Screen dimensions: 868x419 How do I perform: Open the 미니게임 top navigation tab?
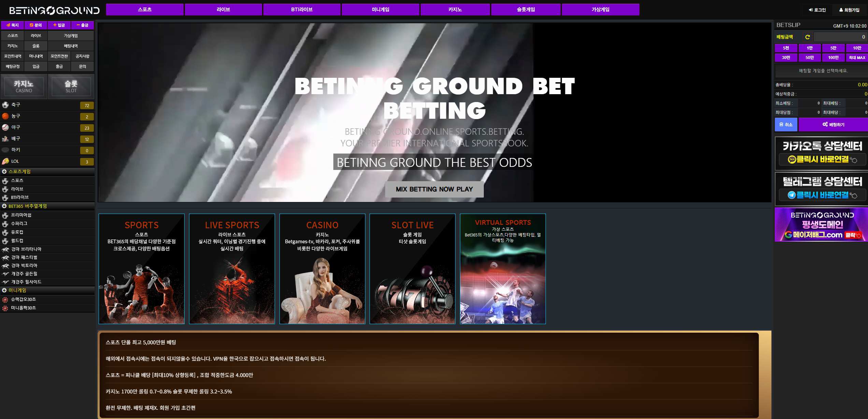(380, 10)
